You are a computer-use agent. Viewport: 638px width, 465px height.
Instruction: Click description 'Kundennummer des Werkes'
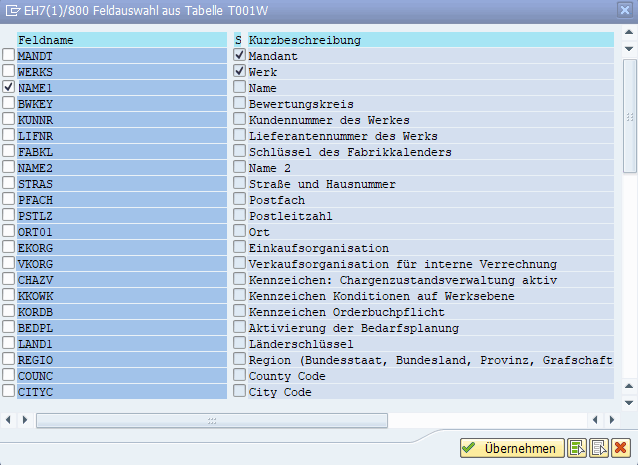click(x=329, y=120)
